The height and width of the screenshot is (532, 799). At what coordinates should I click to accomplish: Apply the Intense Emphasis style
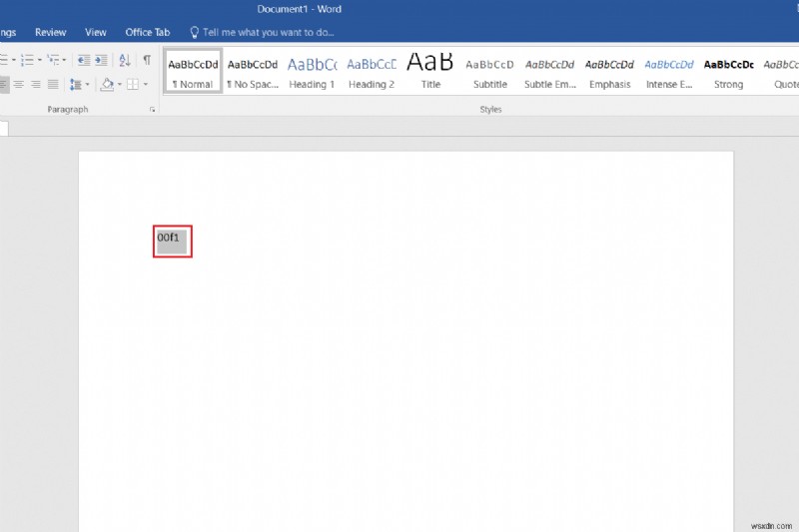point(669,71)
